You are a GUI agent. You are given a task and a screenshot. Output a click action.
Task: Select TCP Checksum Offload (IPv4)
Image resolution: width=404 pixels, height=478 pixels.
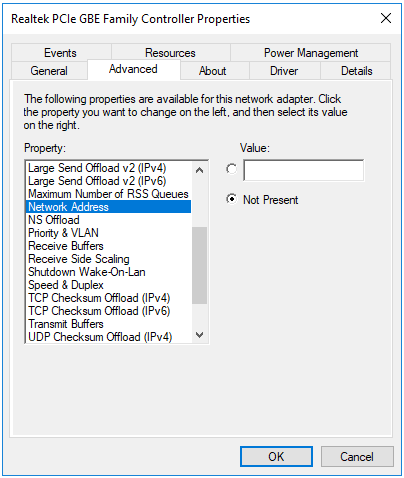[108, 298]
